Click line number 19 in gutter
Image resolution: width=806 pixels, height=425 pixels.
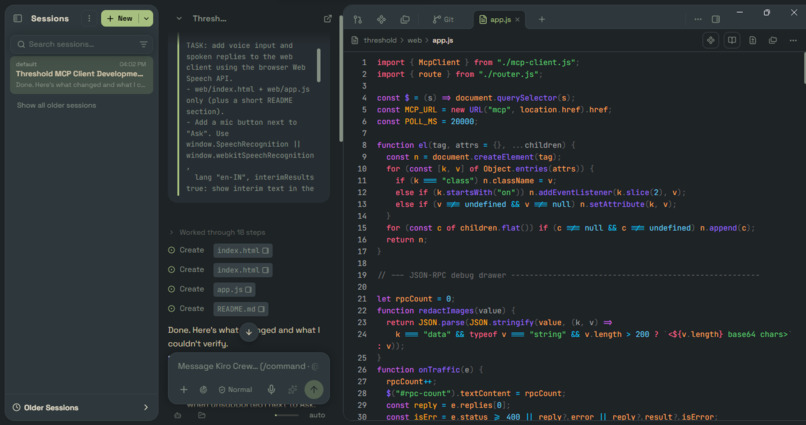click(362, 275)
